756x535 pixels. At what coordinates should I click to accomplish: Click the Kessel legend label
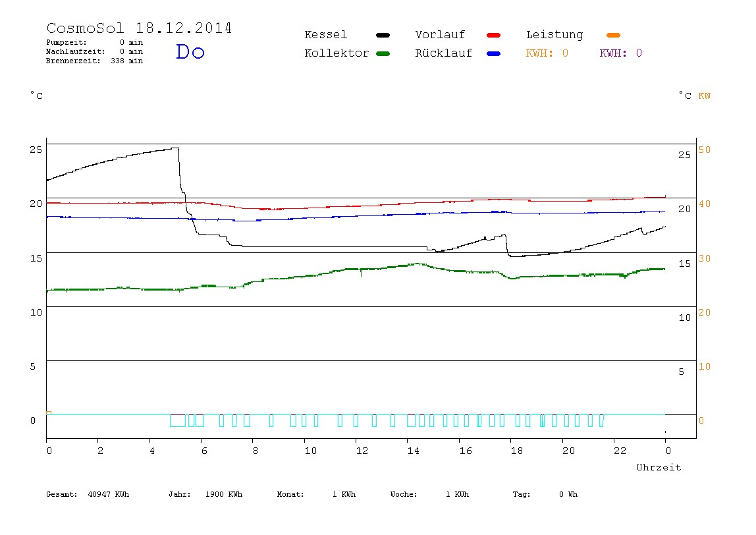click(x=325, y=35)
